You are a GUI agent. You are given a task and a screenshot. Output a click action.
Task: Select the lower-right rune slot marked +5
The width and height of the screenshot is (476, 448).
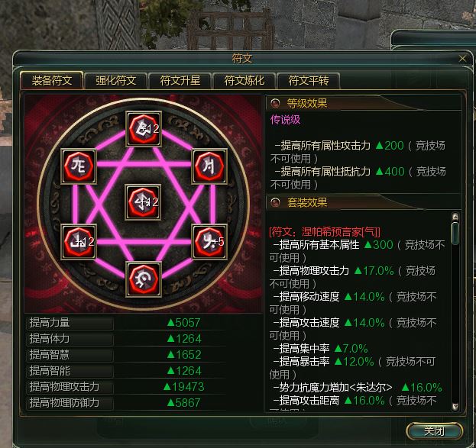(x=209, y=242)
